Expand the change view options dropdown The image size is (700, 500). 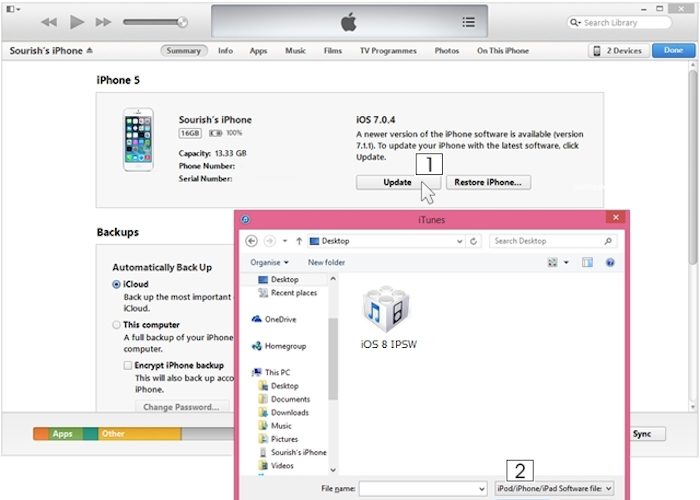566,262
